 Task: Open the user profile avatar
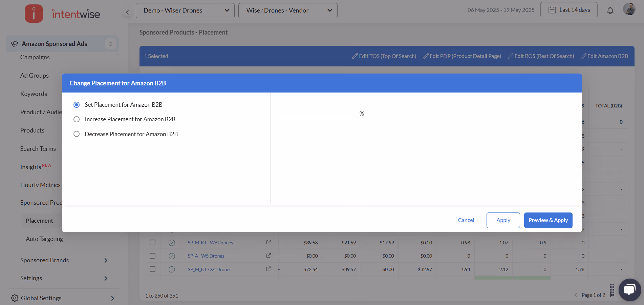coord(629,9)
